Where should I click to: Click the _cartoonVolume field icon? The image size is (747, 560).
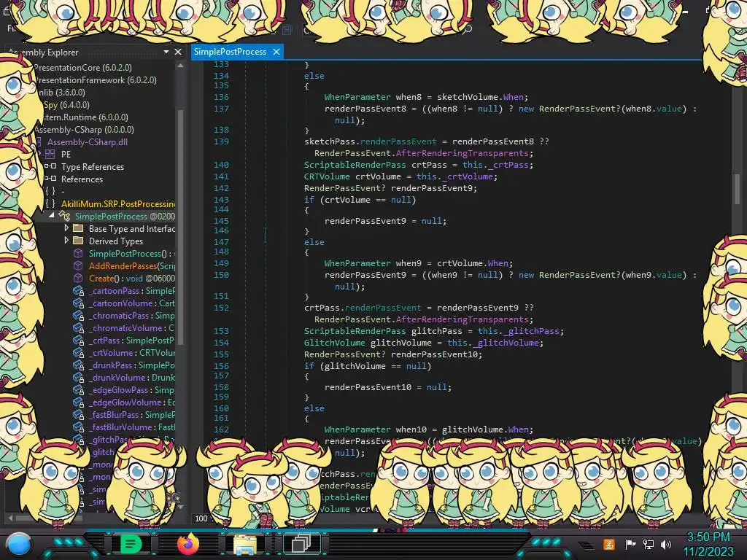[79, 303]
